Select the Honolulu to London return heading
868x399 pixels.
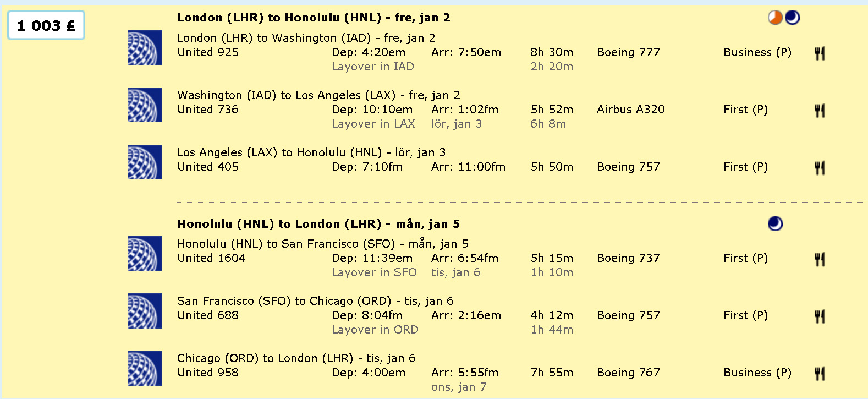(x=318, y=223)
